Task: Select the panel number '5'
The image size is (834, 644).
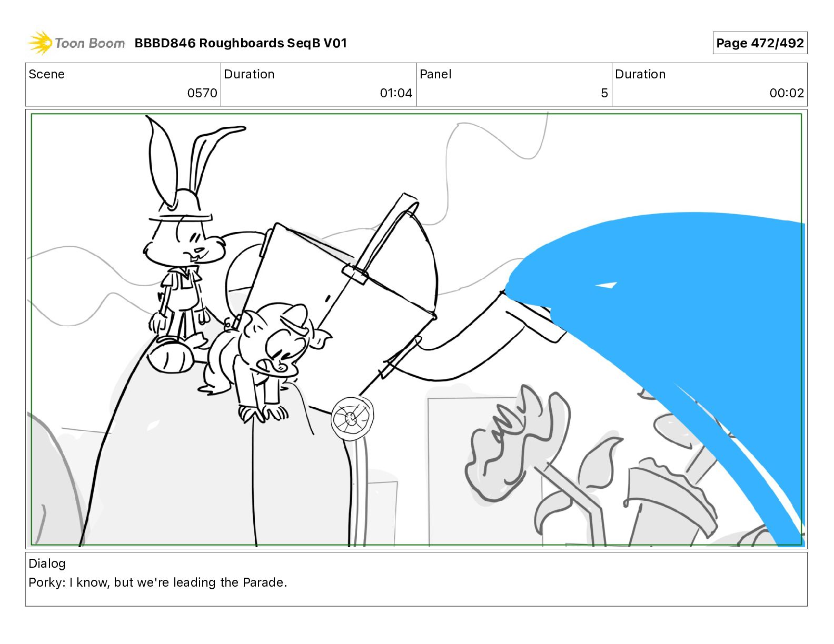Action: click(604, 93)
